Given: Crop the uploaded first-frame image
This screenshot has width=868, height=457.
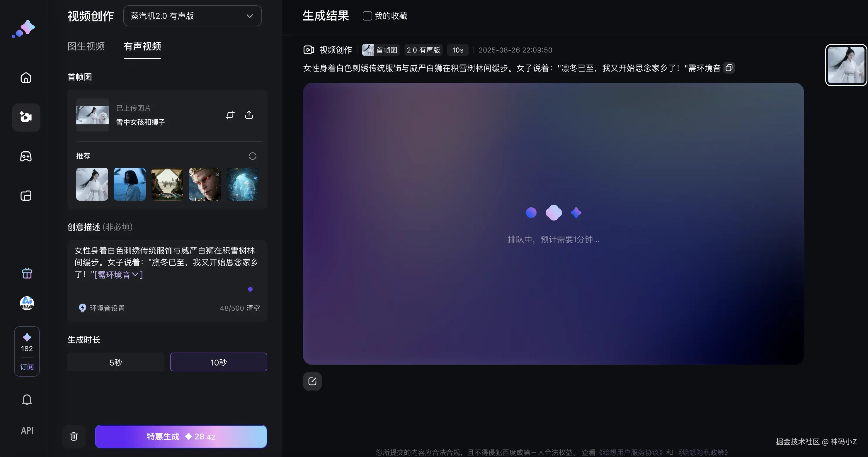Looking at the screenshot, I should coord(230,115).
